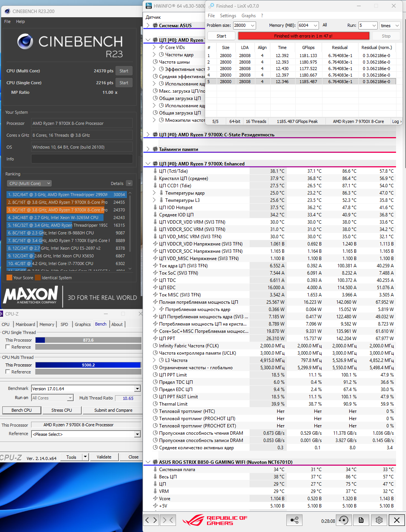Click the HWiNFO expand columns arrows button

point(151,520)
